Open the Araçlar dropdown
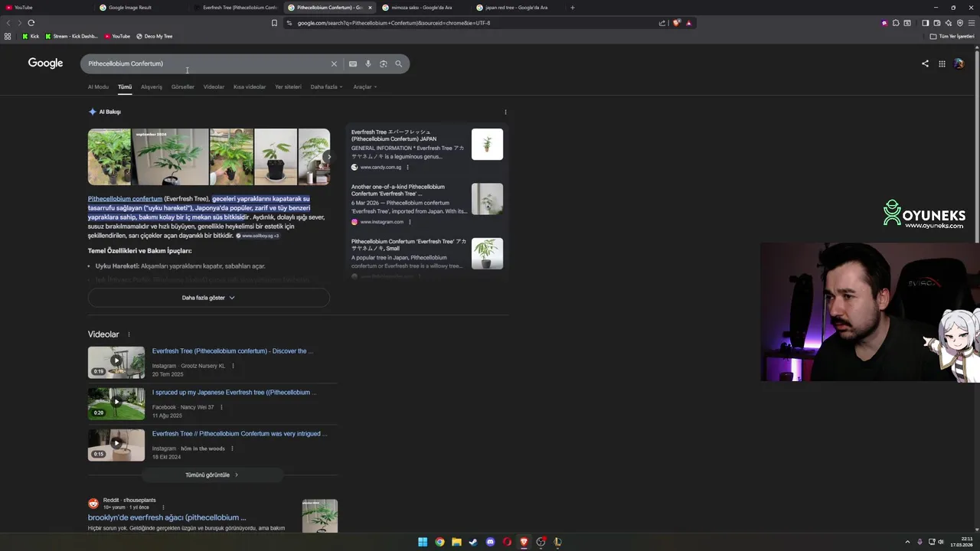The height and width of the screenshot is (551, 980). (x=364, y=86)
